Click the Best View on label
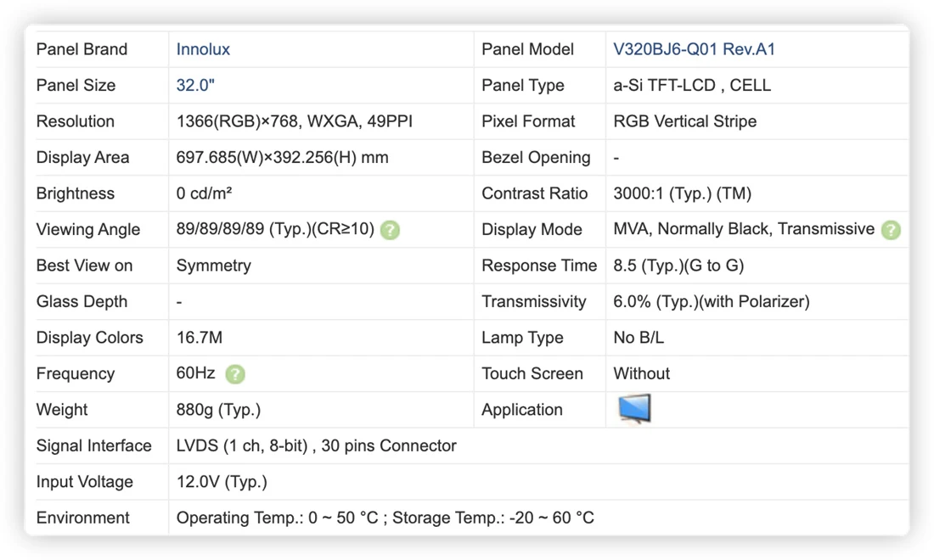This screenshot has height=560, width=934. 85,266
